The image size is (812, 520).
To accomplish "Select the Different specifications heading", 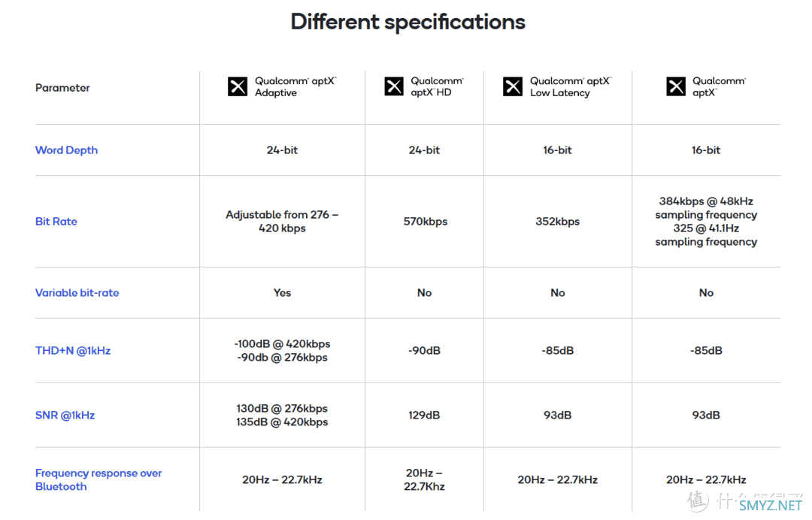I will coord(408,22).
